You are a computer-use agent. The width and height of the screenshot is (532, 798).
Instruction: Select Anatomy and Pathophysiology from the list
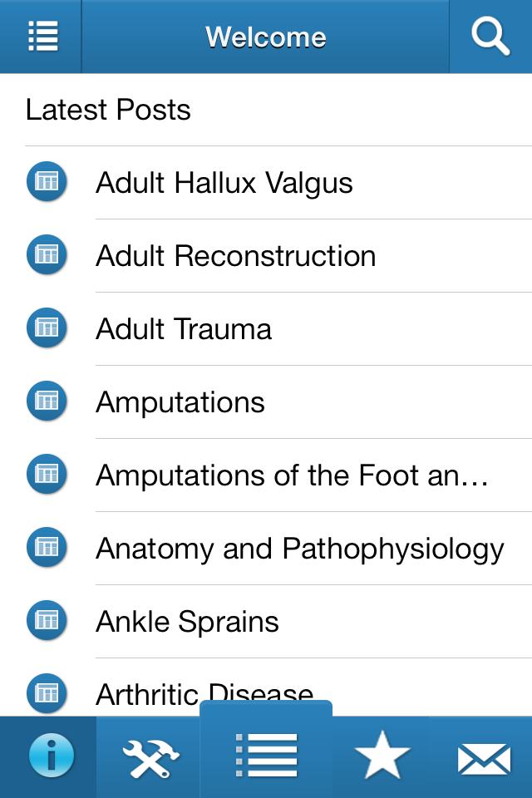301,548
